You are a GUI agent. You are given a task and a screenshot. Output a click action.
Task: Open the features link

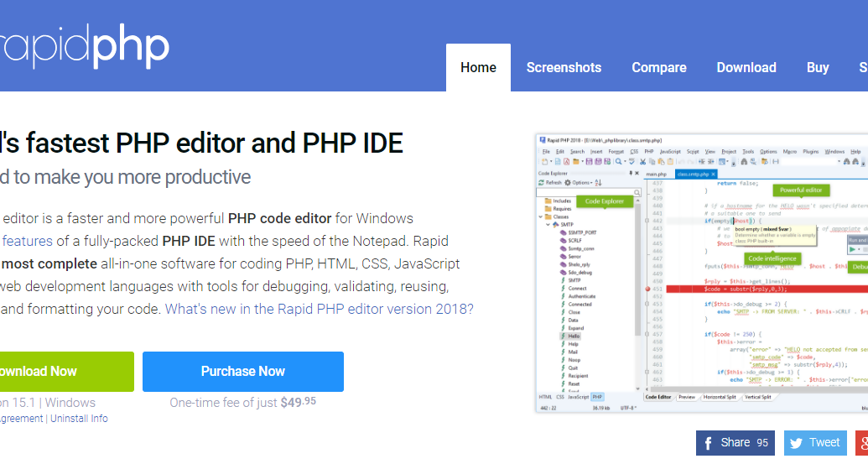[27, 242]
